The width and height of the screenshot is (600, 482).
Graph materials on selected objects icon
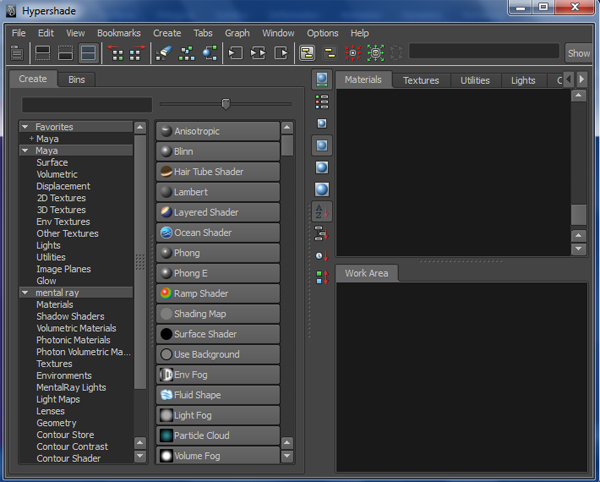point(210,53)
